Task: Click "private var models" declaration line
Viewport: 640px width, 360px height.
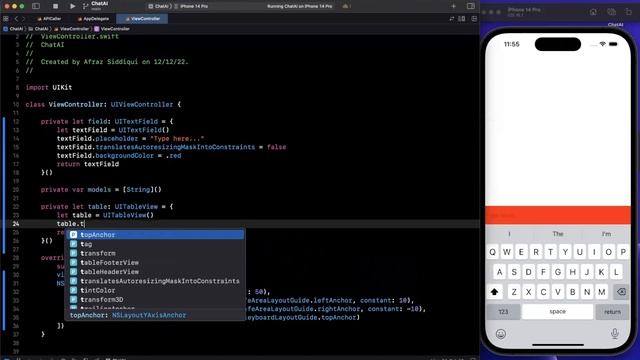Action: pos(101,189)
